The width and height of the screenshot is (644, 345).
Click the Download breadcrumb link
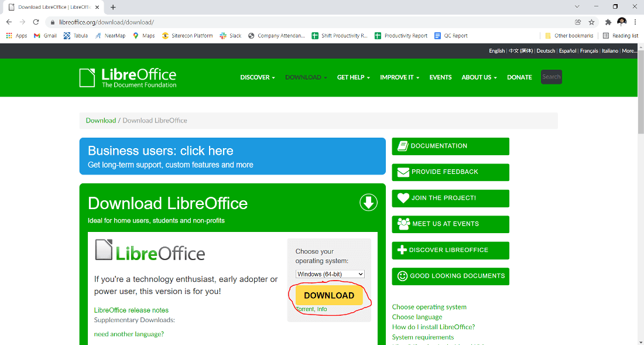(x=101, y=120)
